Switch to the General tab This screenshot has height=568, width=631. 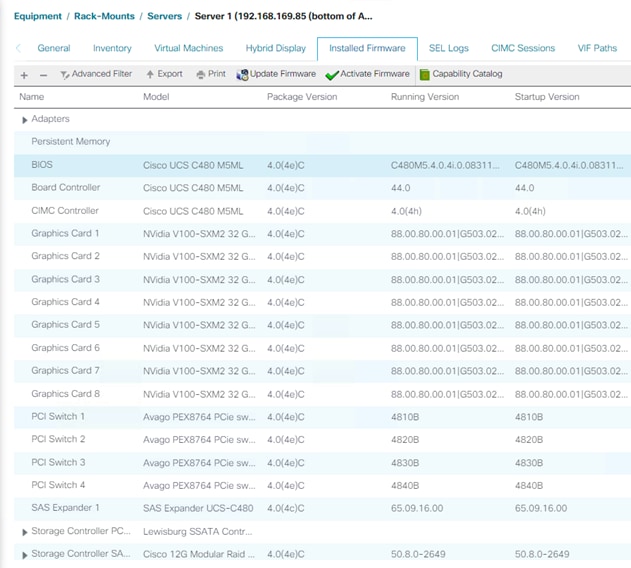pos(54,48)
